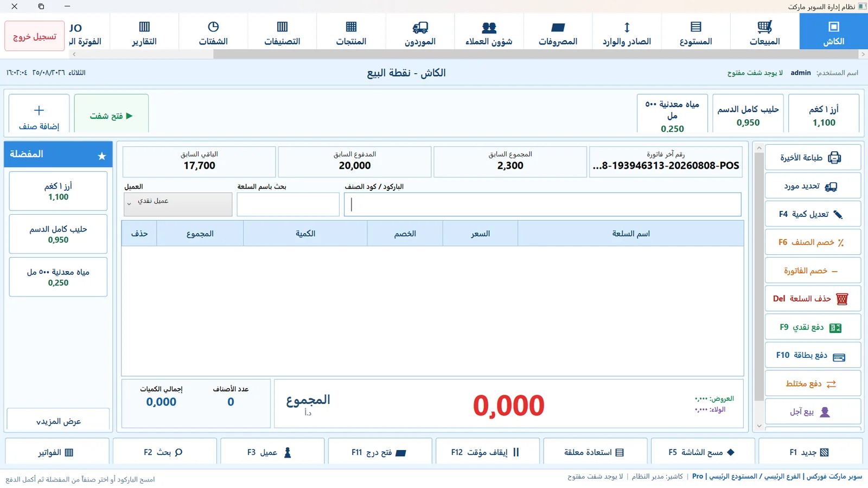The height and width of the screenshot is (488, 868).
Task: Click the truck icon in تحديد مورد
Action: 831,187
